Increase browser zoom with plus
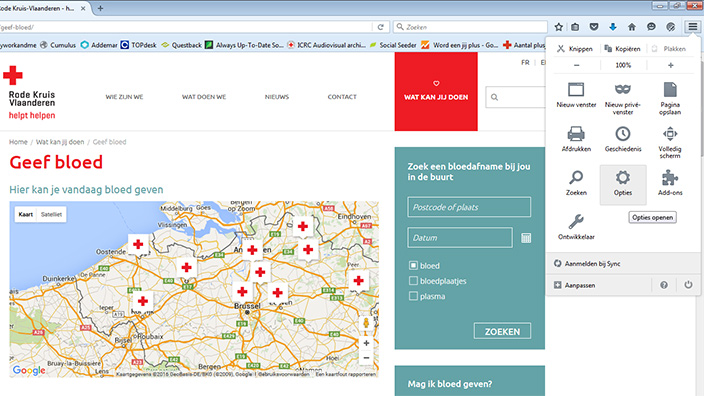704x396 pixels. pos(671,65)
